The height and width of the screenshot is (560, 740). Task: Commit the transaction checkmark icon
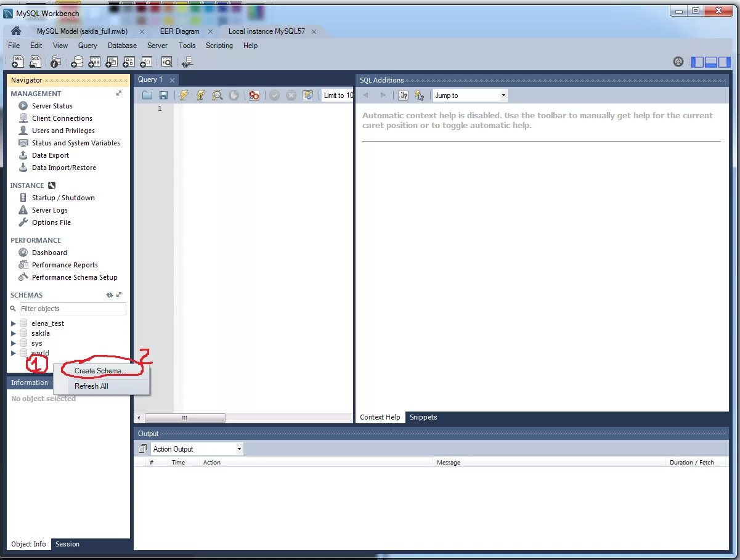point(274,95)
